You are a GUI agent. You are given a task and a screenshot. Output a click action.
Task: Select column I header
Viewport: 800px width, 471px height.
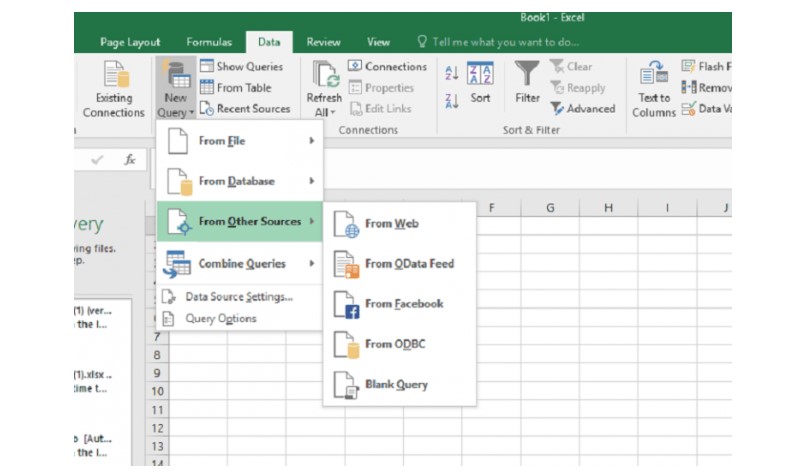pos(667,208)
